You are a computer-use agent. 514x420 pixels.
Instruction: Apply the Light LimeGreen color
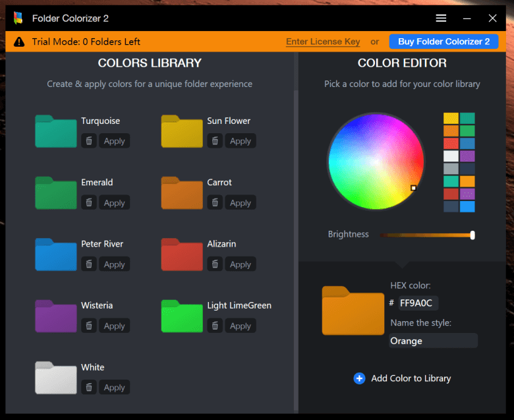[241, 326]
